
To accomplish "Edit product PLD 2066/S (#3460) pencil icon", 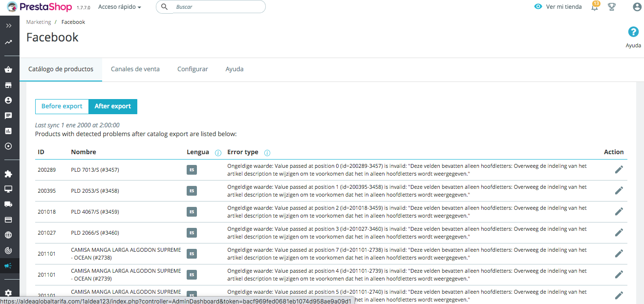I will [x=619, y=232].
